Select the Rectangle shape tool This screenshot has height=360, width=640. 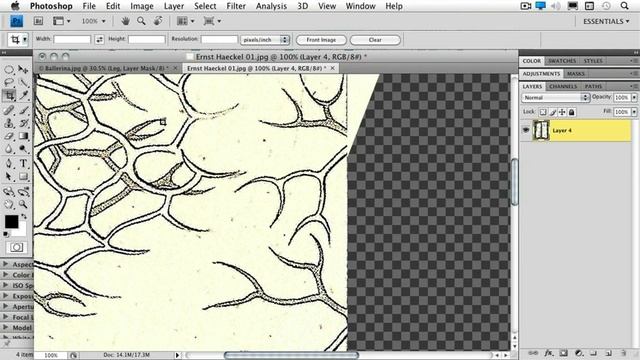(x=23, y=177)
